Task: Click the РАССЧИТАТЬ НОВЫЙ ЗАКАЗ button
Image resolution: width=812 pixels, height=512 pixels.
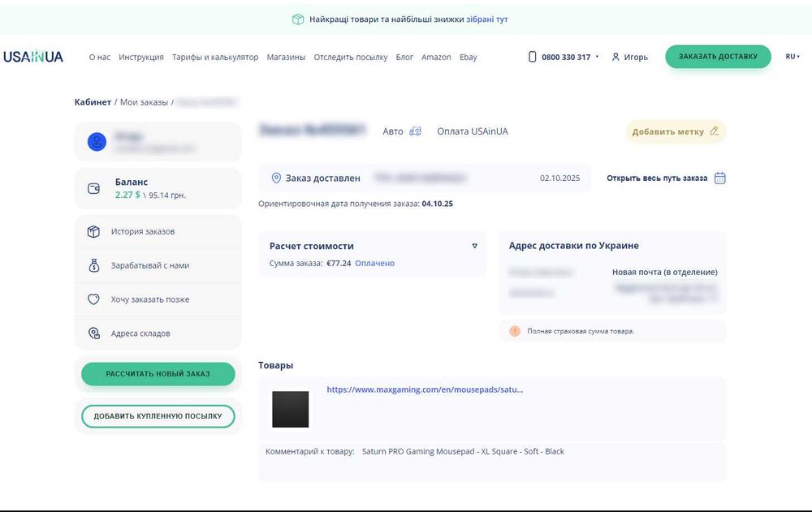Action: (158, 374)
